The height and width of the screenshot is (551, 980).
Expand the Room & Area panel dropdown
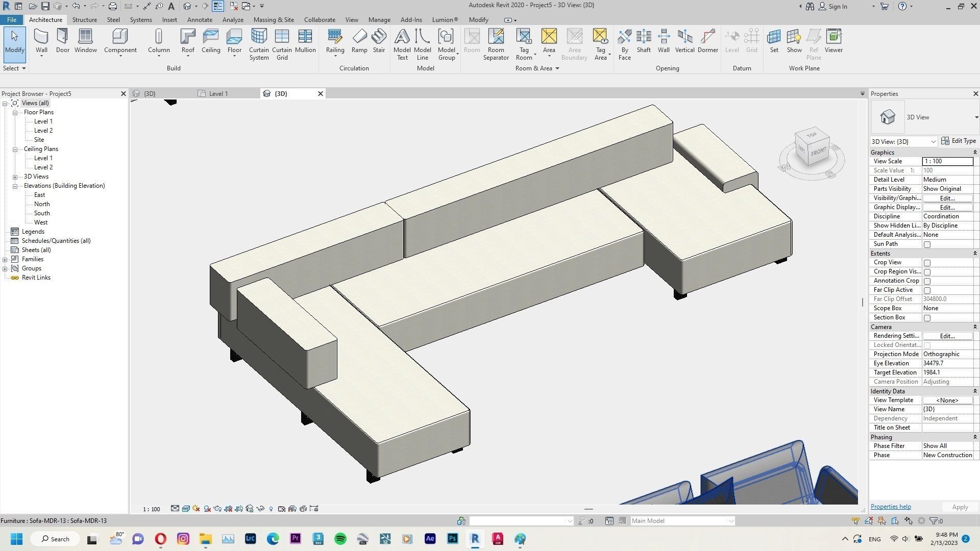click(537, 68)
